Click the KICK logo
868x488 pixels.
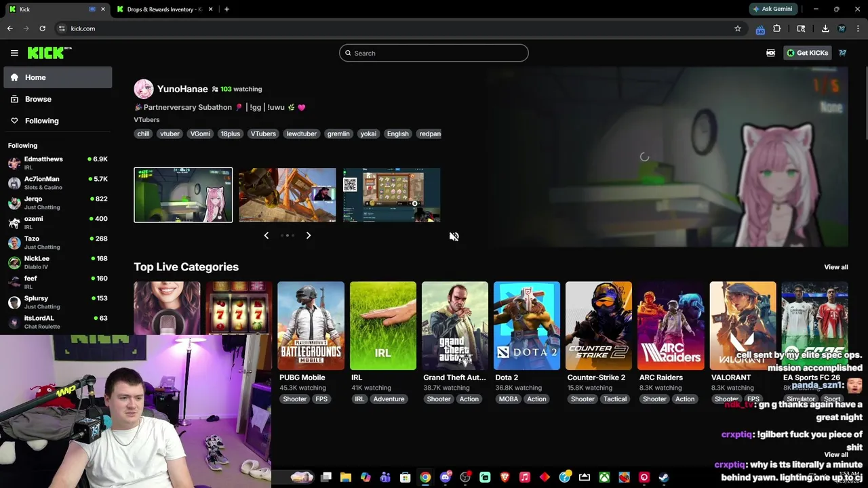click(50, 53)
